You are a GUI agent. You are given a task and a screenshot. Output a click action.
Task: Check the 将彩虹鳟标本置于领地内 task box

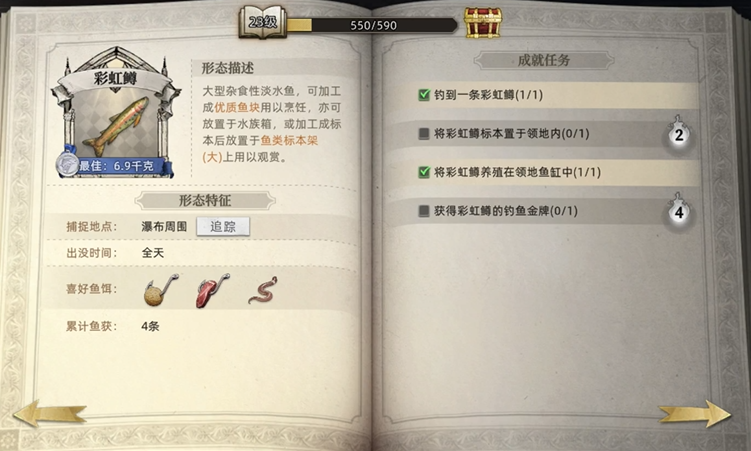[x=424, y=134]
